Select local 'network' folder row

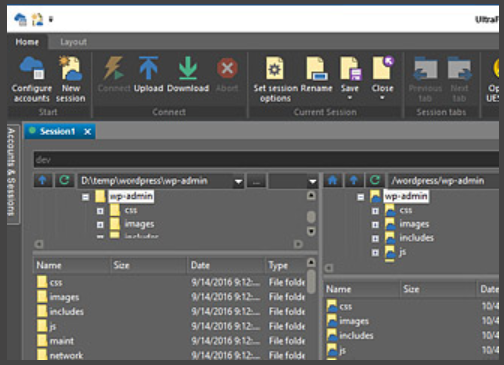click(x=170, y=355)
